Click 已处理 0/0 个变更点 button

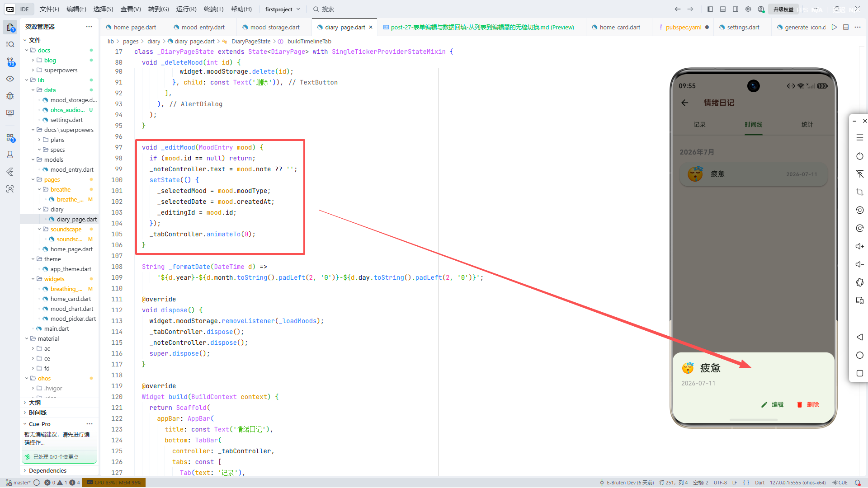[59, 457]
